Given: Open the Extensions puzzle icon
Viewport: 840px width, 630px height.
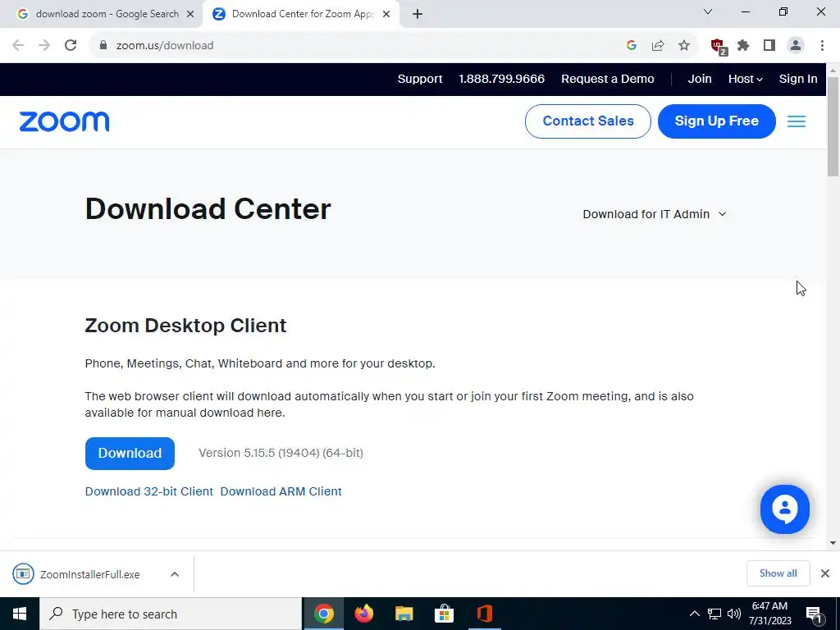Looking at the screenshot, I should (743, 45).
